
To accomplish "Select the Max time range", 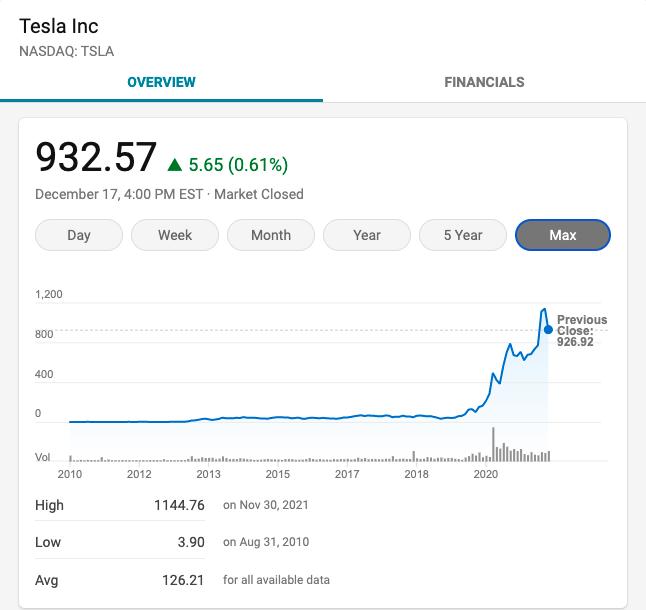I will 562,235.
